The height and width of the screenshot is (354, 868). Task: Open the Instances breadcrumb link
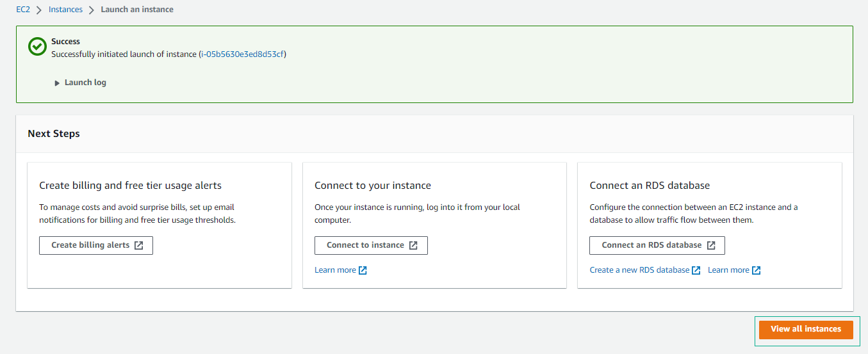click(65, 10)
